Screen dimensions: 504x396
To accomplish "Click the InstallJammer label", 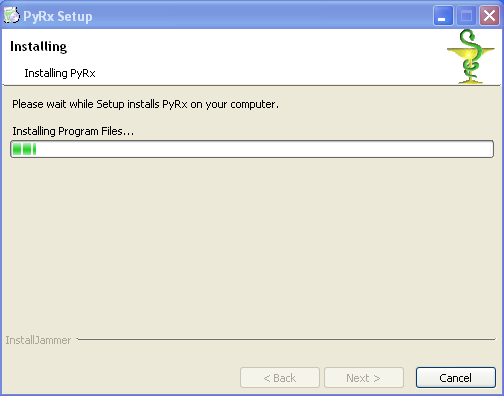I will pos(38,340).
